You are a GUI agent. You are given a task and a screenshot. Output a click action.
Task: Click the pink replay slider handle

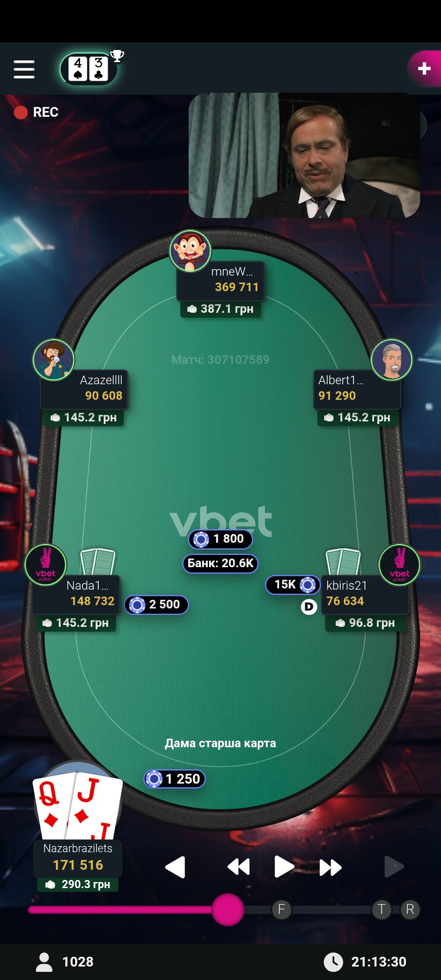tap(228, 909)
